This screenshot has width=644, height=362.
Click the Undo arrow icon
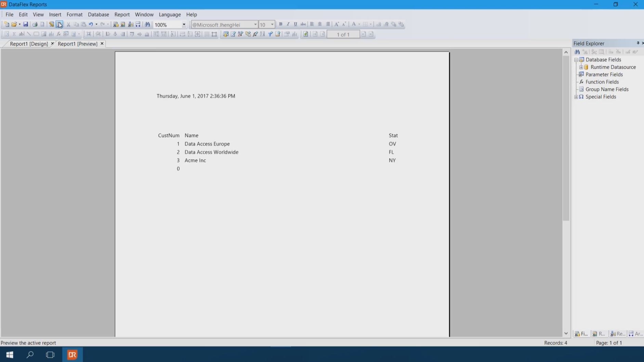91,24
